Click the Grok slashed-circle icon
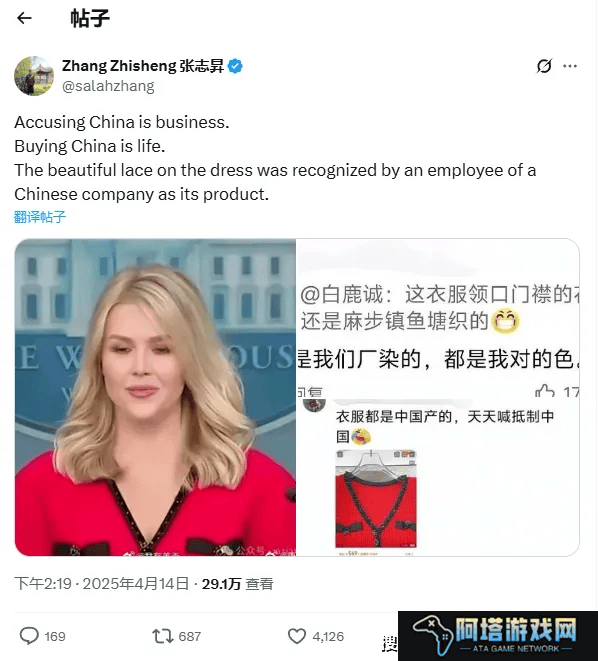Image resolution: width=598 pixels, height=661 pixels. [544, 66]
